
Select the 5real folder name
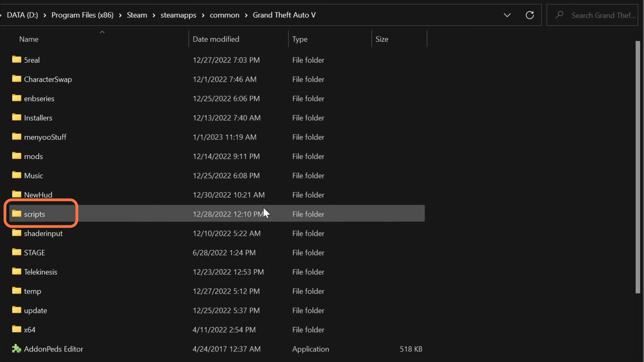click(x=32, y=60)
